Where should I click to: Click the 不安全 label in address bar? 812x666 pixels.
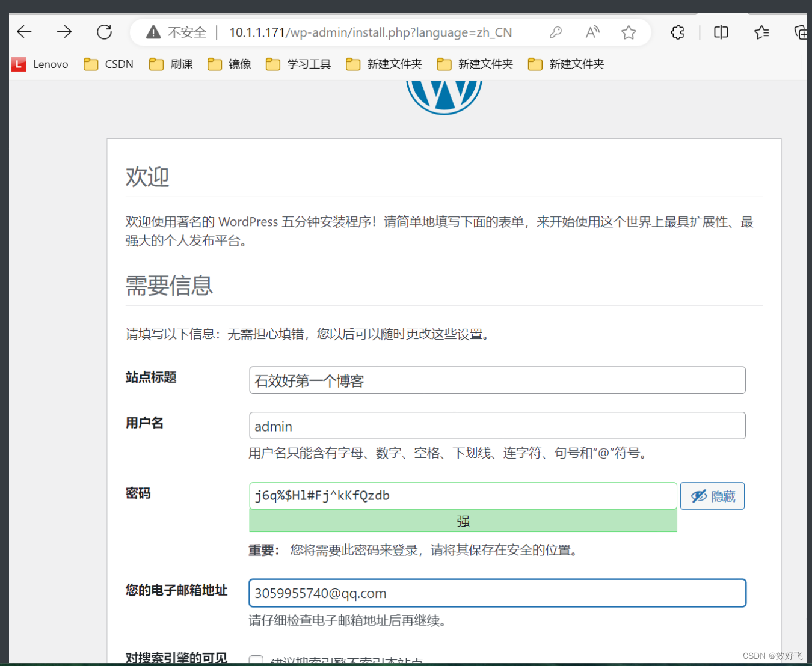(x=187, y=32)
